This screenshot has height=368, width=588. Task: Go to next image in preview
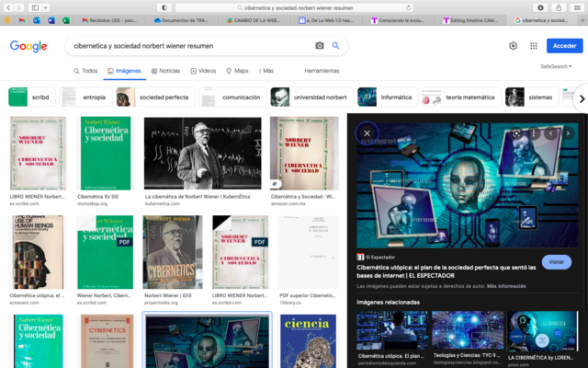[x=568, y=133]
